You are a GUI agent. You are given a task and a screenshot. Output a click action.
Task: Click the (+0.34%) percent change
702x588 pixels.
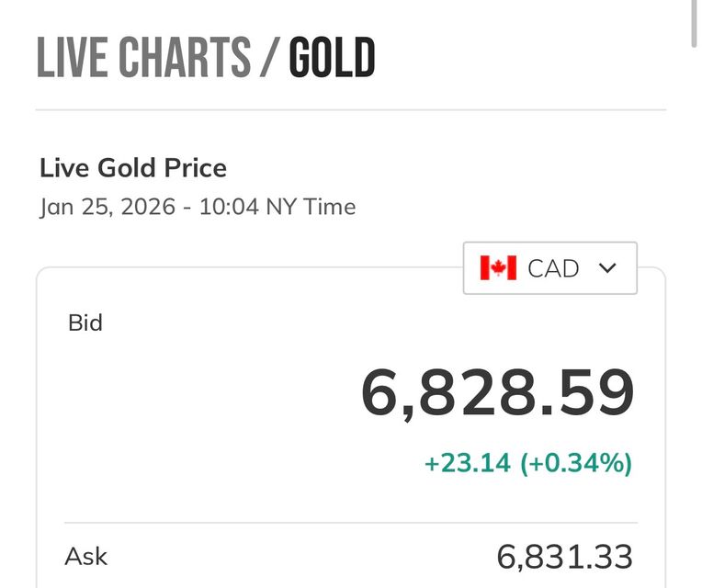pyautogui.click(x=576, y=463)
